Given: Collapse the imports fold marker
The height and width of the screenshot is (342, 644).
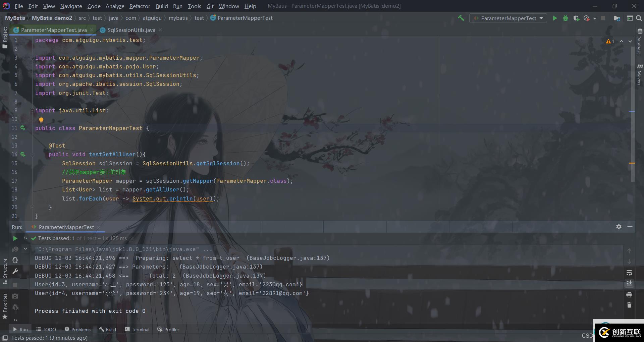Looking at the screenshot, I should click(33, 58).
